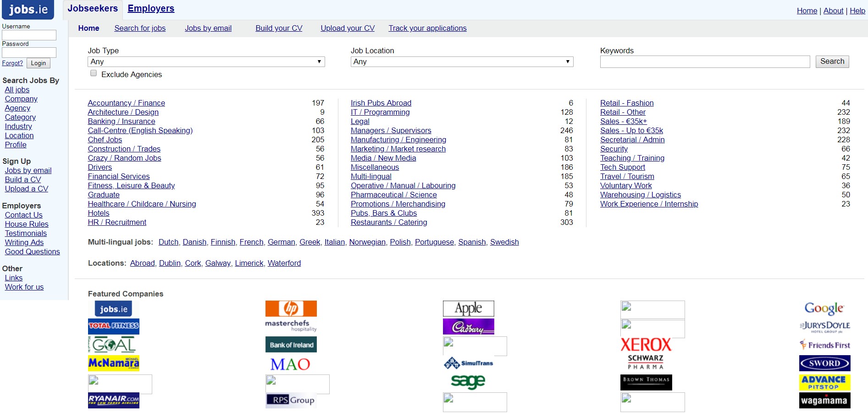Open the Accountancy / Finance category
The height and width of the screenshot is (413, 868).
127,103
